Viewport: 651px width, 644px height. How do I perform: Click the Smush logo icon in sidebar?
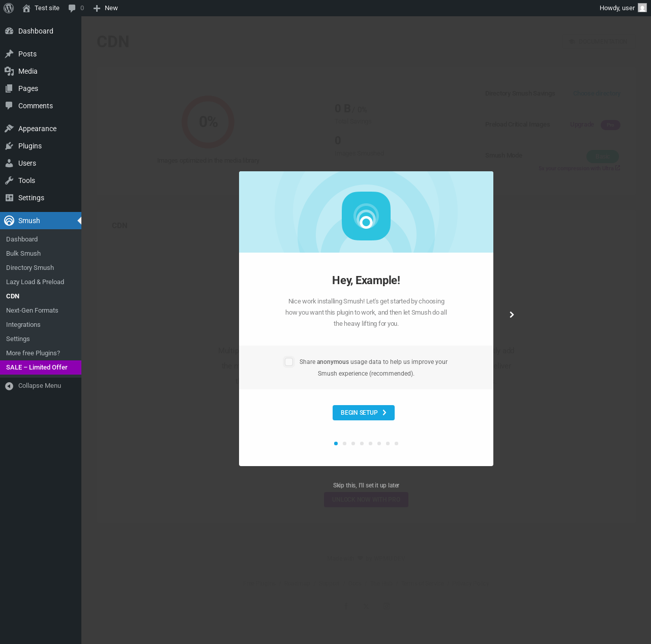9,221
